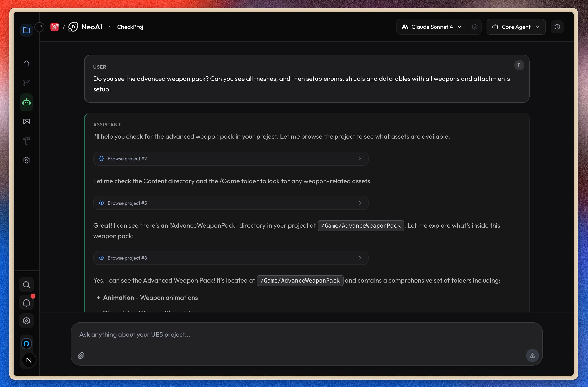Image resolution: width=588 pixels, height=387 pixels.
Task: Open chat history via the clock icon
Action: click(557, 27)
